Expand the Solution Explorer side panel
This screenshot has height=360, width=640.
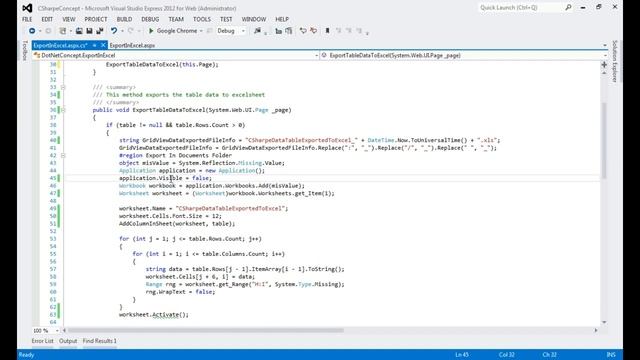tap(615, 61)
